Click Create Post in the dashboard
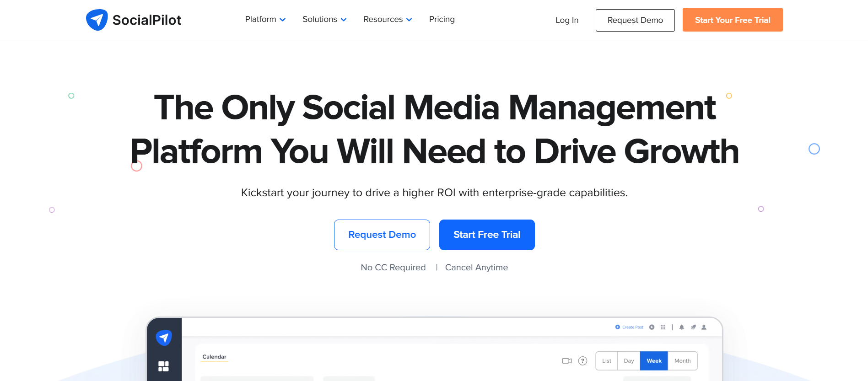868x381 pixels. tap(633, 327)
